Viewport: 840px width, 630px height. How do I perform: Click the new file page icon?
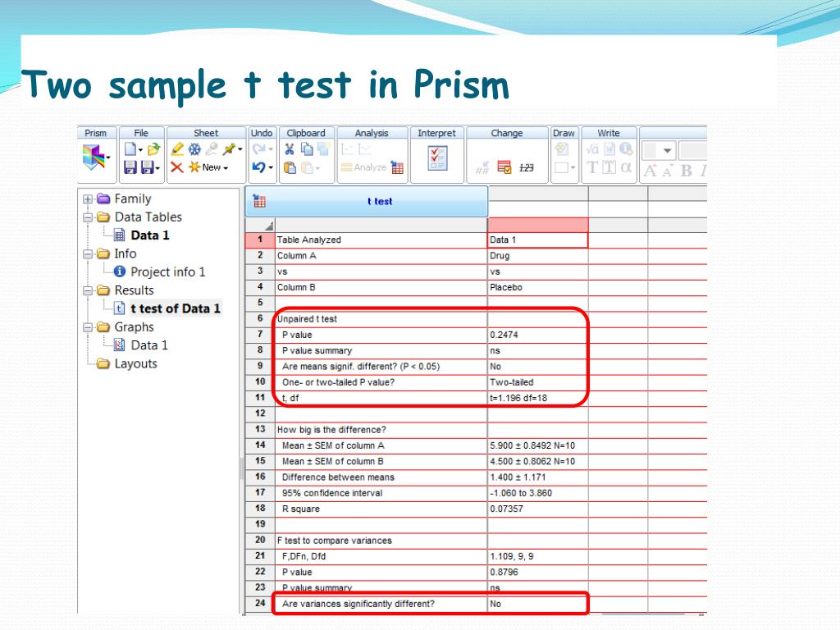tap(130, 149)
